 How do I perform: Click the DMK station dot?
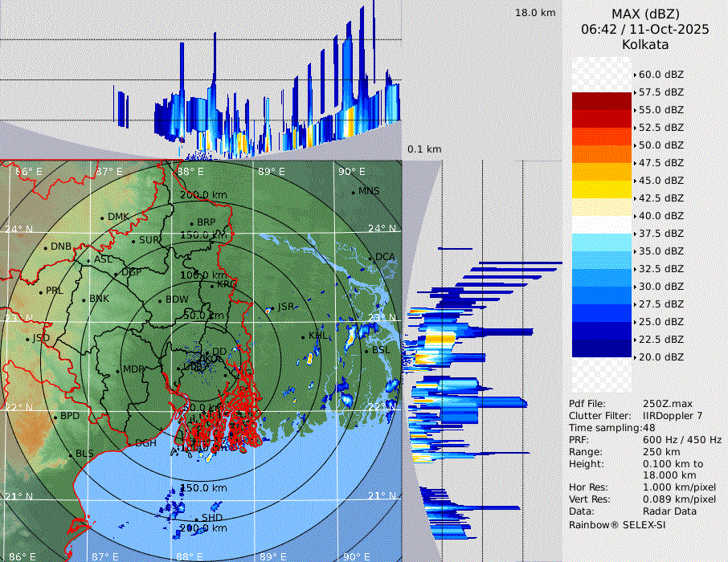tap(102, 218)
